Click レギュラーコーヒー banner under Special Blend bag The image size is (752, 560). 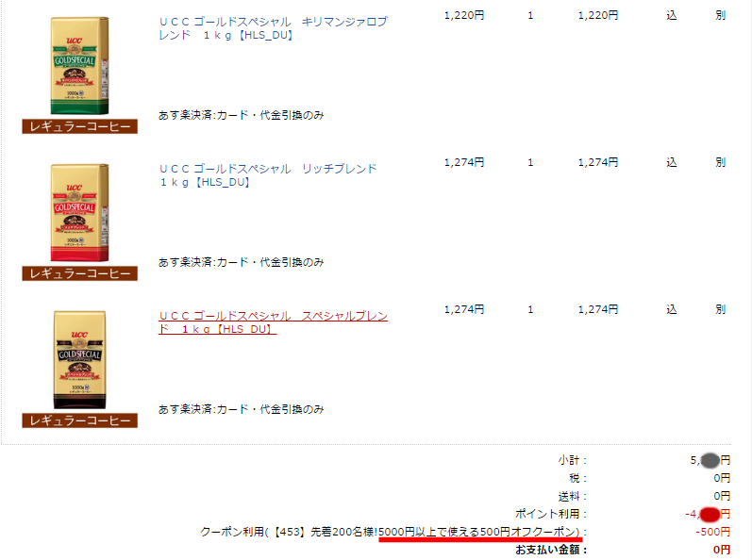tap(79, 420)
